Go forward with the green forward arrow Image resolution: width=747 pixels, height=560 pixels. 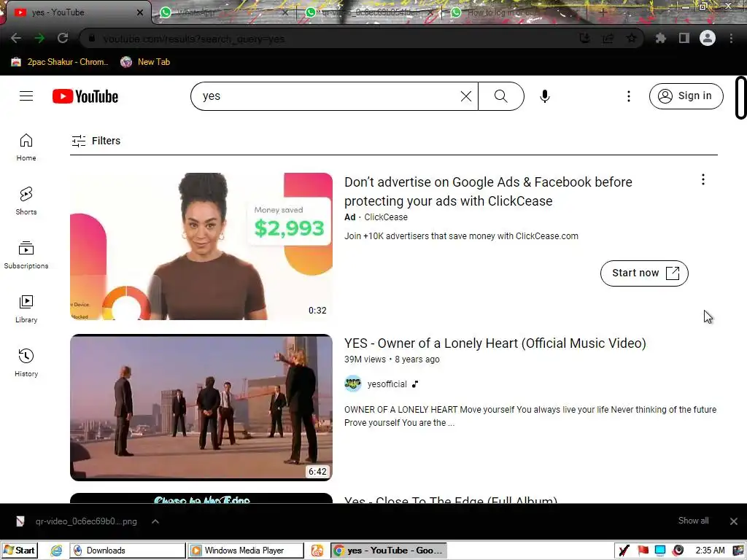click(39, 38)
